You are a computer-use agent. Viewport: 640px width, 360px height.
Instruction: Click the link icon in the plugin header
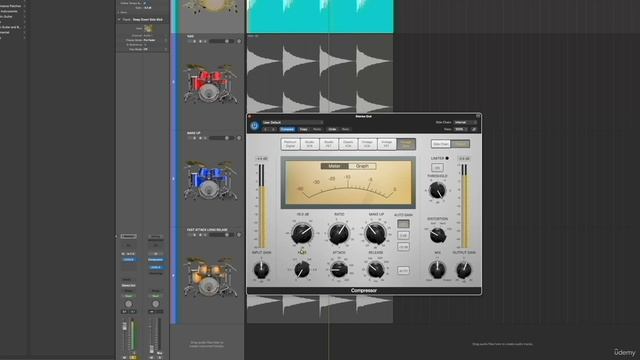(x=474, y=129)
